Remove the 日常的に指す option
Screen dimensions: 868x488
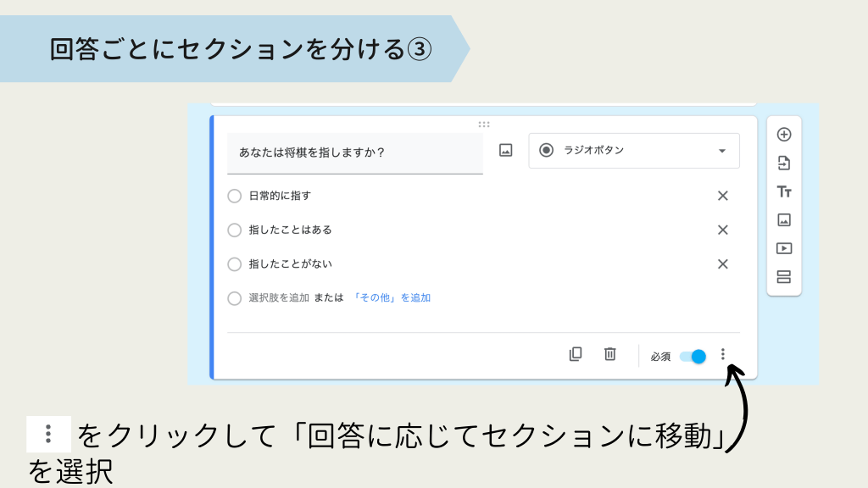(x=723, y=196)
